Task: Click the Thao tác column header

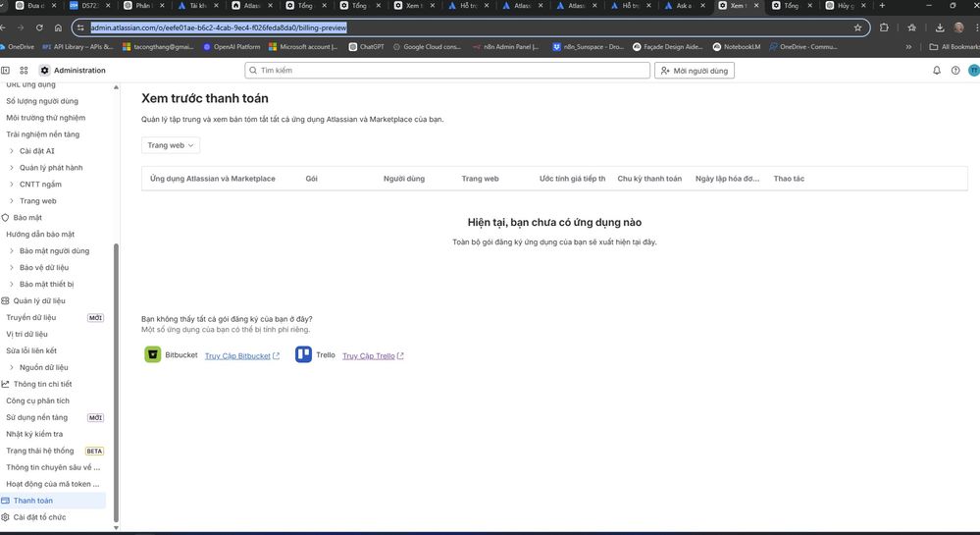Action: click(x=789, y=179)
